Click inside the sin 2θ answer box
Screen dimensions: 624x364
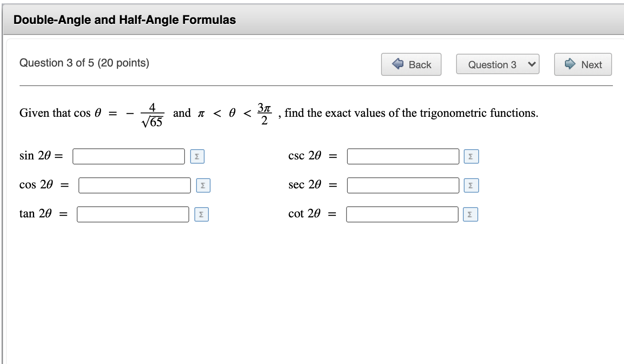[x=128, y=156]
